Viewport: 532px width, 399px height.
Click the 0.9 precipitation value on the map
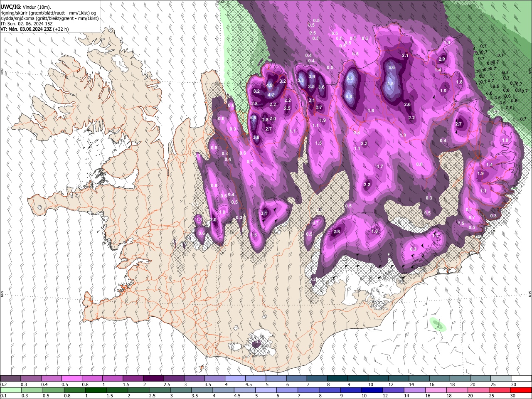(233, 129)
